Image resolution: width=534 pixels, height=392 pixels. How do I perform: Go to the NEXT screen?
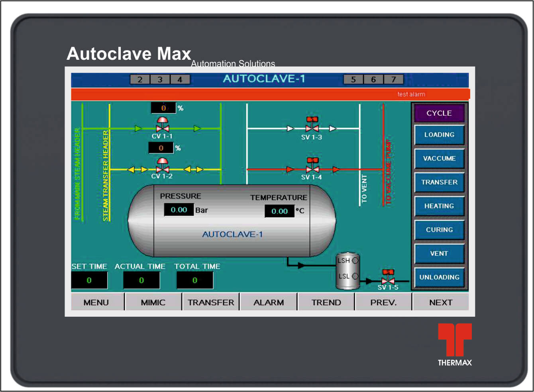[441, 302]
